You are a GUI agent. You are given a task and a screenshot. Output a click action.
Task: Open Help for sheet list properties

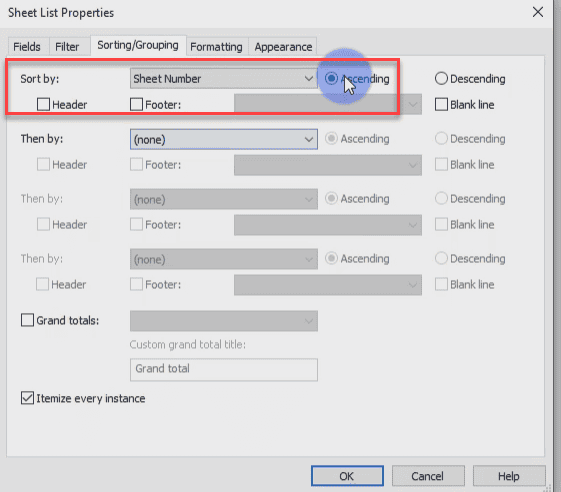pyautogui.click(x=509, y=476)
